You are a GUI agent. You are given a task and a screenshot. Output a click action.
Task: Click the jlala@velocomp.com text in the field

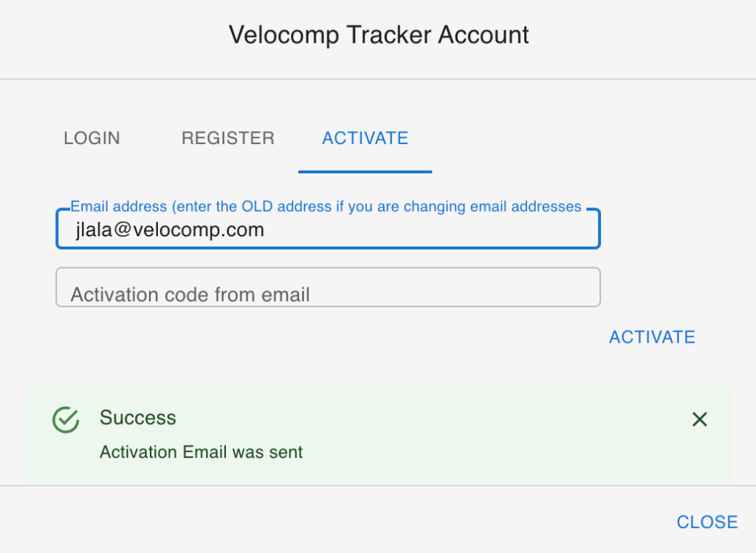(170, 230)
